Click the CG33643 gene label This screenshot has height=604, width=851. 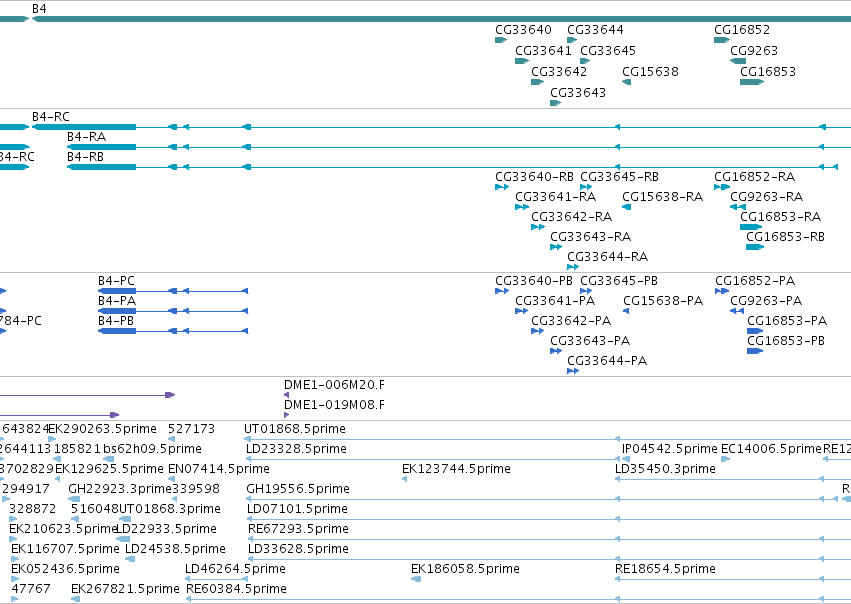click(578, 92)
